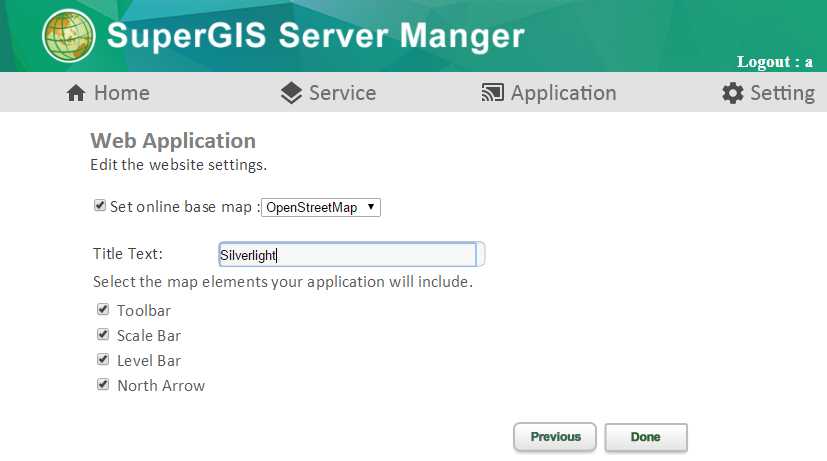Viewport: 827px width, 461px height.
Task: Click the base map dropdown arrow
Action: point(371,207)
